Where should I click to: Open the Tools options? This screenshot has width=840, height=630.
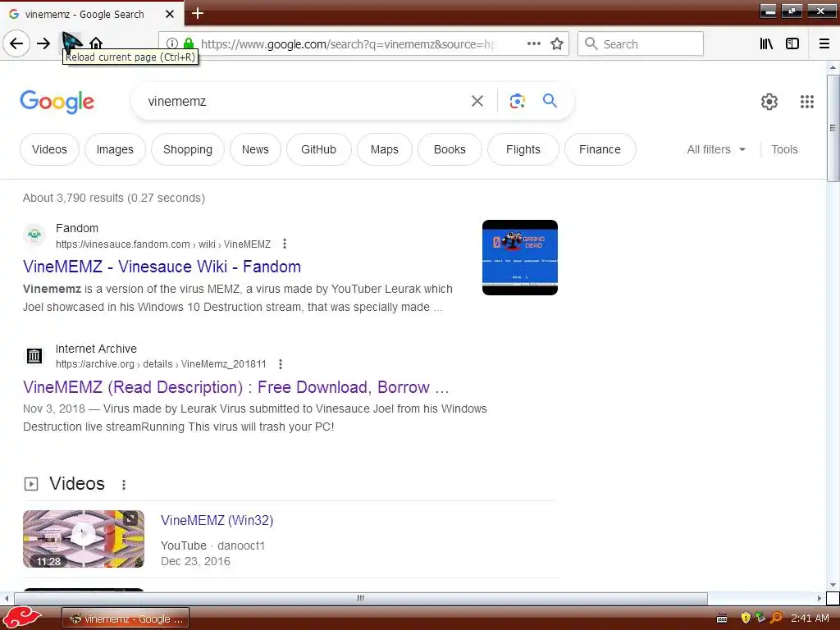pyautogui.click(x=784, y=149)
